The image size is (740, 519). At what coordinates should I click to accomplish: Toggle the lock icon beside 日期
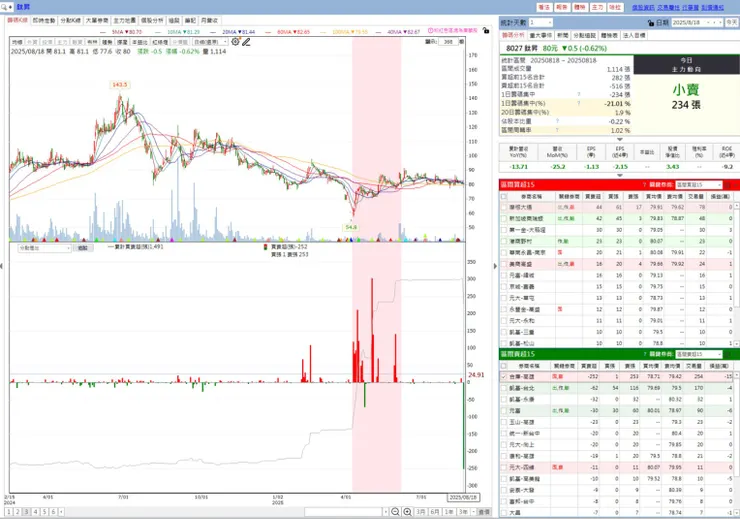point(651,23)
